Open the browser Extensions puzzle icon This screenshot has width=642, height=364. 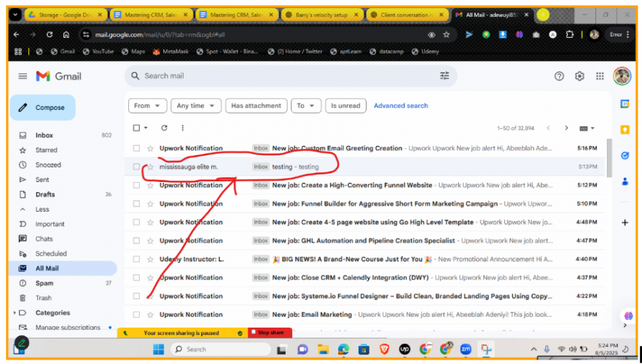(569, 35)
